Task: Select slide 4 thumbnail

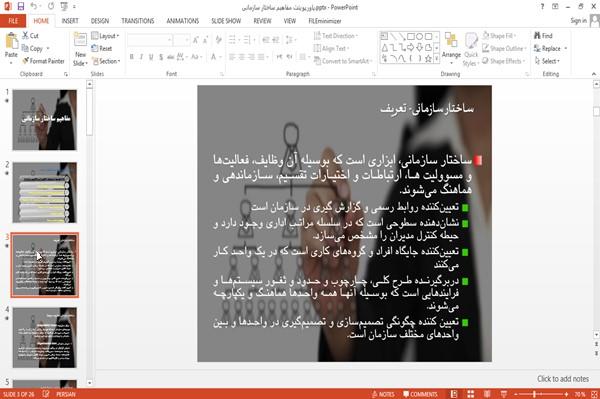Action: pos(45,338)
